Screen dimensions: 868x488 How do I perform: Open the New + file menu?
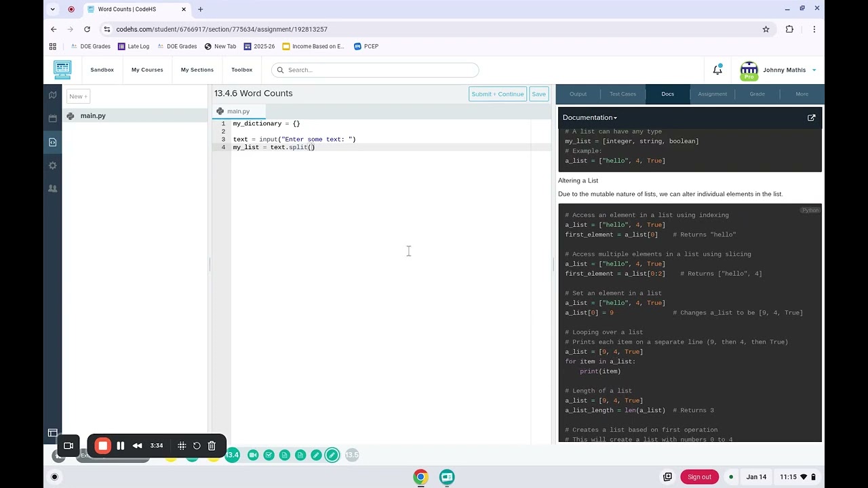point(78,96)
